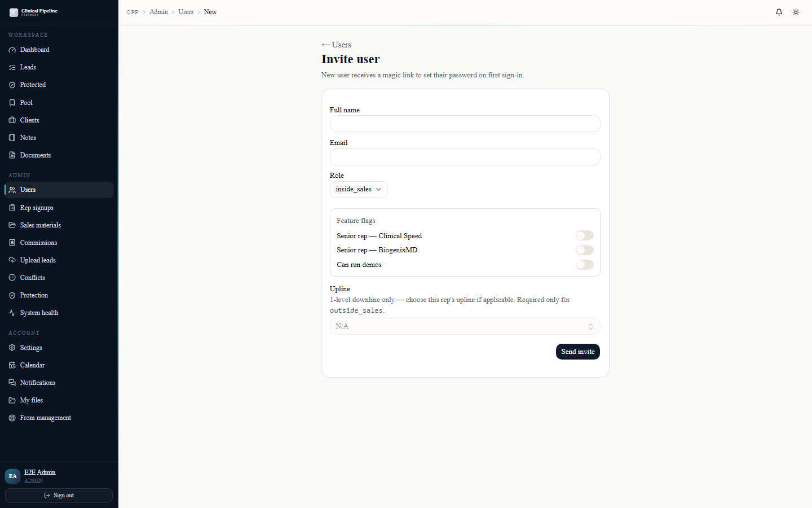Screen dimensions: 812x508
Task: Click the E2E Admin profile name
Action: point(40,472)
